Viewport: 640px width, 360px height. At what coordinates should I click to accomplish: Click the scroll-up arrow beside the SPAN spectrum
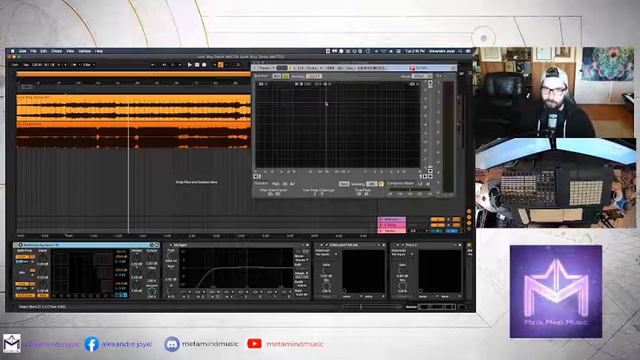pos(430,83)
